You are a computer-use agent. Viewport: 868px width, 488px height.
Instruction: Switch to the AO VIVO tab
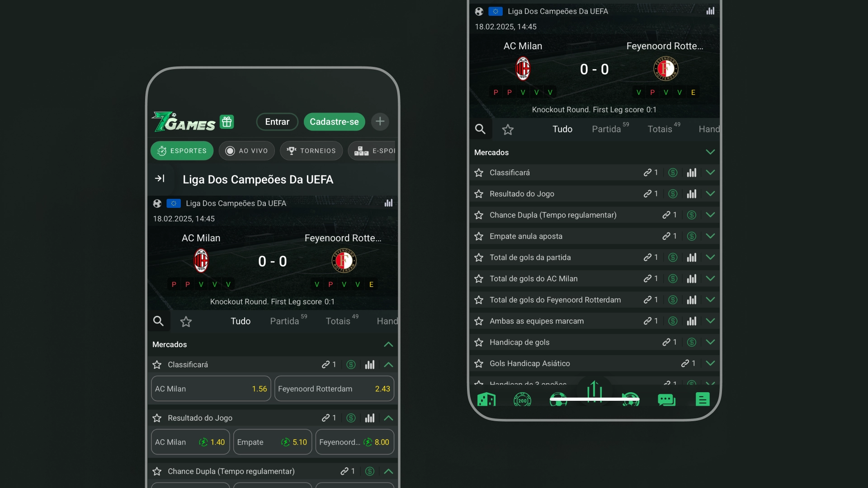[x=247, y=151]
